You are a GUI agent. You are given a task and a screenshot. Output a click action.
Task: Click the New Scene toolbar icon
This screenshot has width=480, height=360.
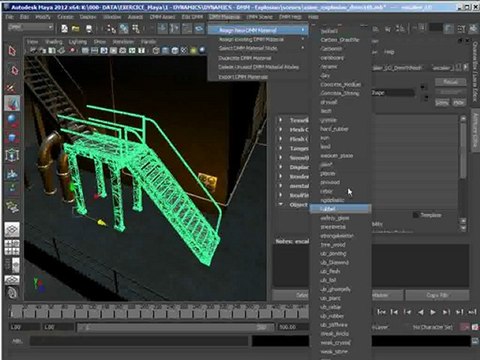(x=64, y=29)
